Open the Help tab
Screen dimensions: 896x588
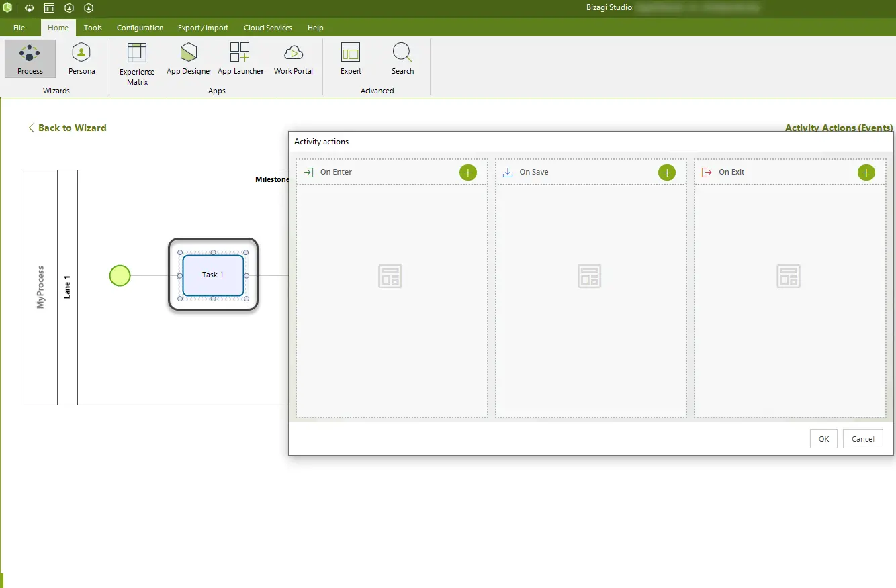(x=315, y=28)
